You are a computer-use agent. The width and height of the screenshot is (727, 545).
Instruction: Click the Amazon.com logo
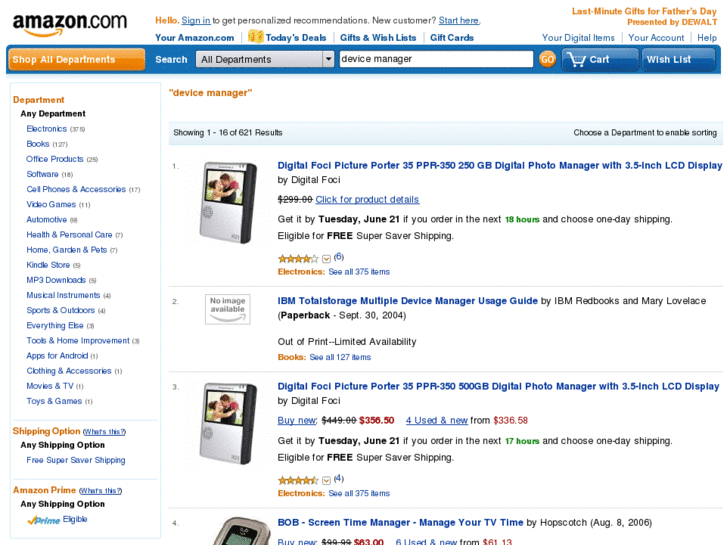point(70,23)
